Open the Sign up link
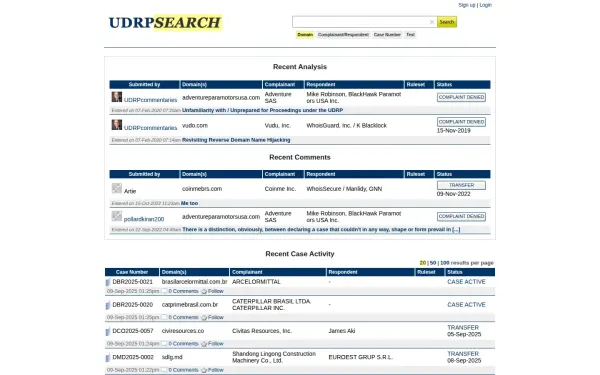The width and height of the screenshot is (600, 375). tap(466, 5)
